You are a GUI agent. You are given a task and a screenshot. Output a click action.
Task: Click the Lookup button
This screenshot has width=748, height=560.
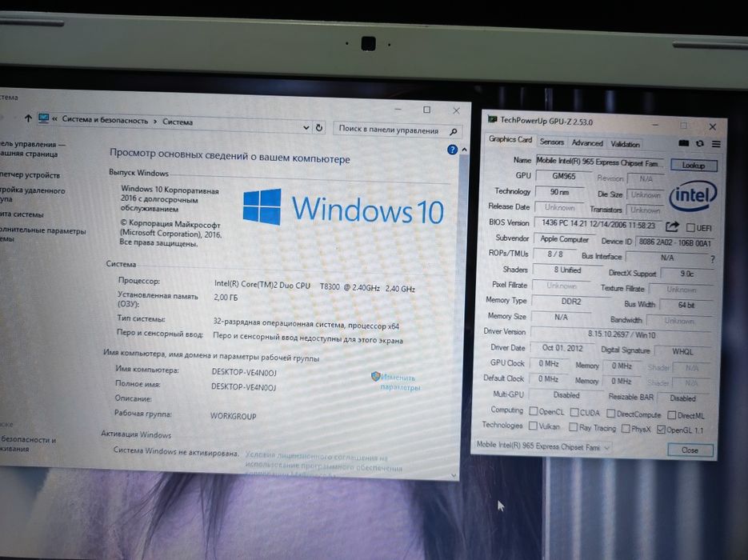tap(694, 165)
